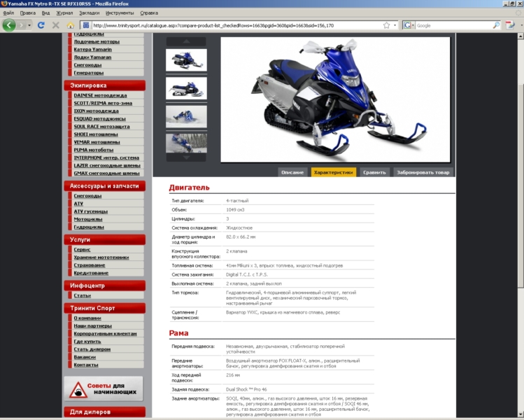
Task: Open ATV гусеницы link
Action: (90, 211)
